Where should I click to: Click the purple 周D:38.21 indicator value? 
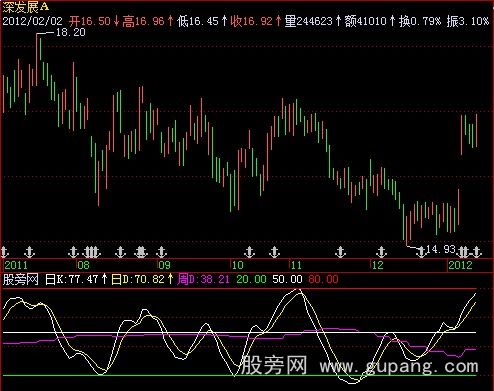(203, 279)
